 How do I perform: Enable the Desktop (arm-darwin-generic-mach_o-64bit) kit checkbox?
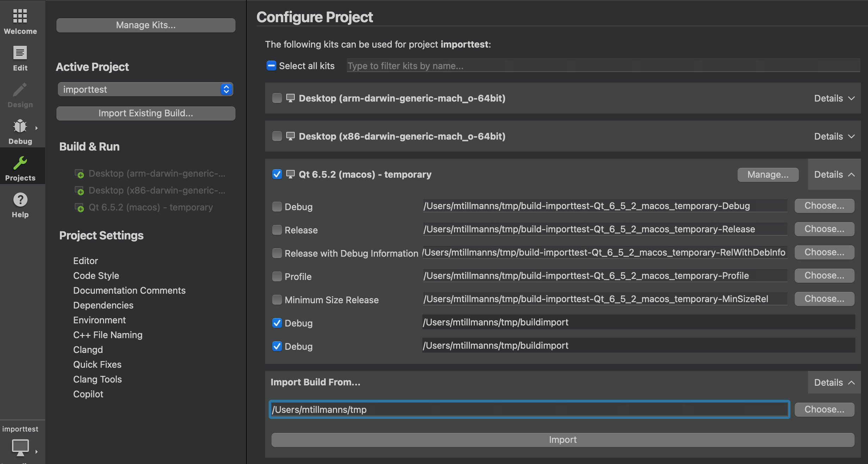(x=277, y=98)
